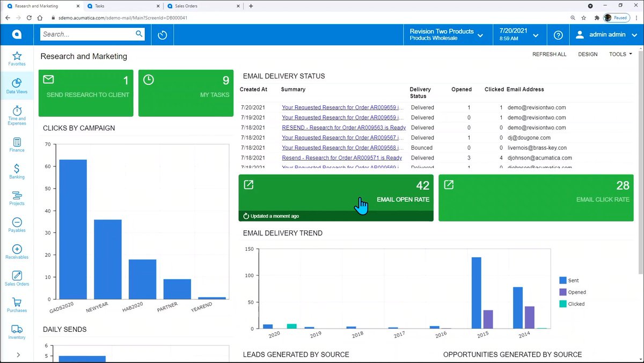Screen dimensions: 644x363
Task: Expand the sidebar with bottom chevron
Action: (x=18, y=354)
